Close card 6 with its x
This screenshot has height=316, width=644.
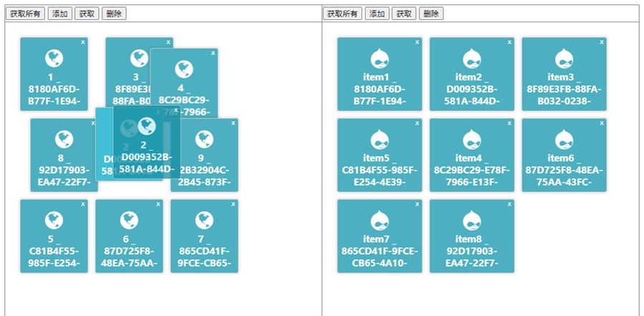click(x=158, y=204)
